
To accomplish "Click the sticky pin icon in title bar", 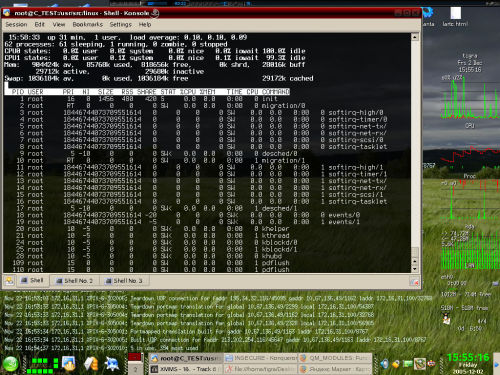I will [x=155, y=13].
